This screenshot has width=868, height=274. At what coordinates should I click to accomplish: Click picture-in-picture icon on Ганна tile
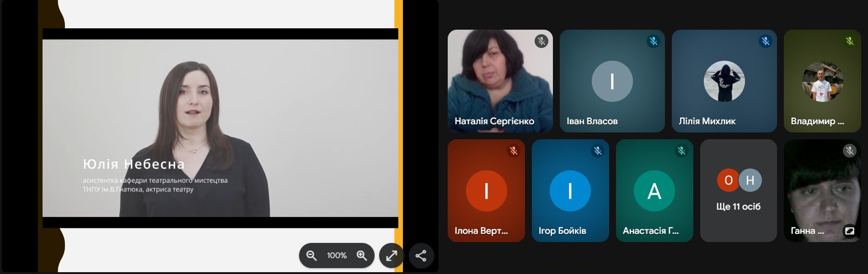pos(849,231)
